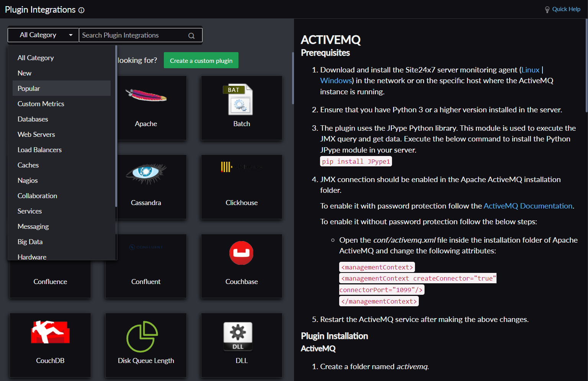Viewport: 588px width, 381px height.
Task: Choose Big Data category
Action: point(61,241)
